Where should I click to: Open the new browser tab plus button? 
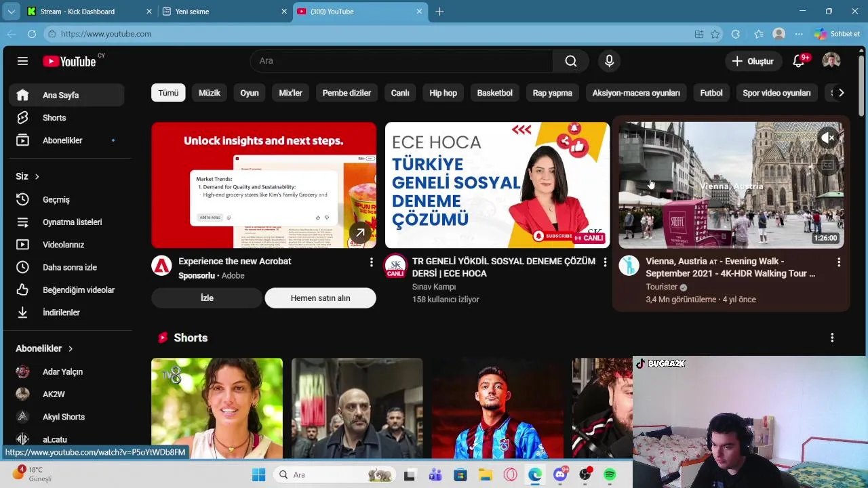[x=439, y=12]
